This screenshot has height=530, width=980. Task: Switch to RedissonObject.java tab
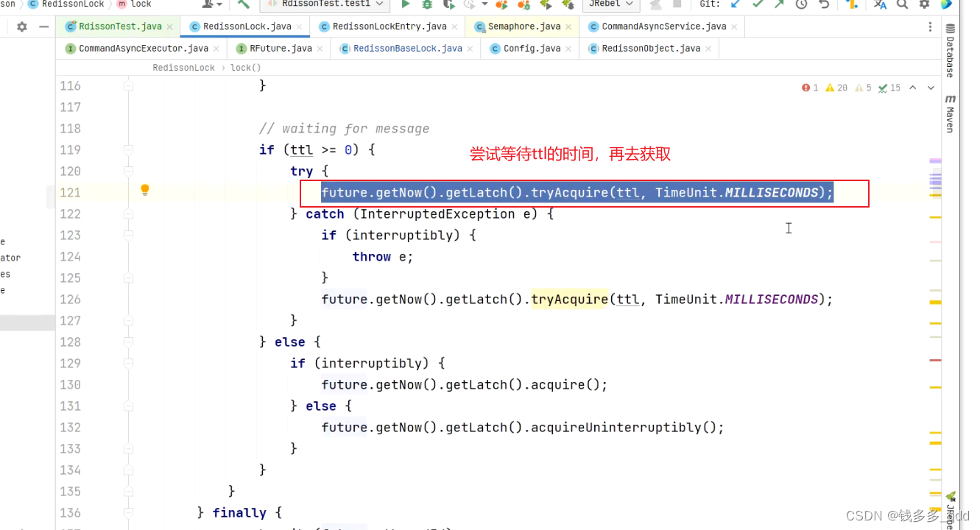(651, 49)
